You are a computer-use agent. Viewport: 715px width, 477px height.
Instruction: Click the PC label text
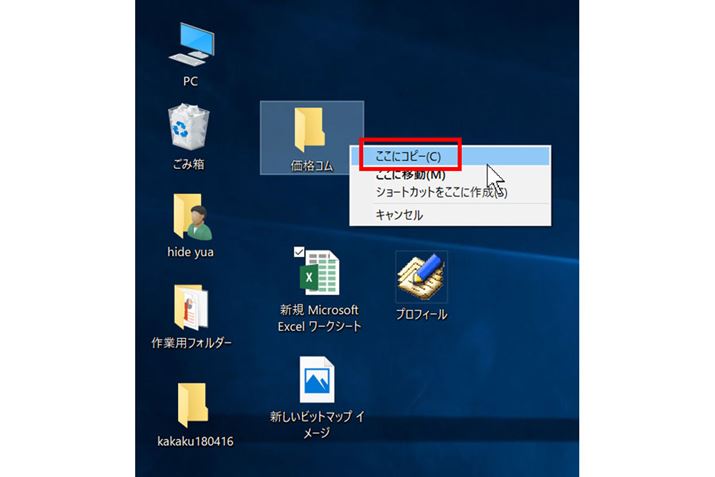pyautogui.click(x=191, y=81)
